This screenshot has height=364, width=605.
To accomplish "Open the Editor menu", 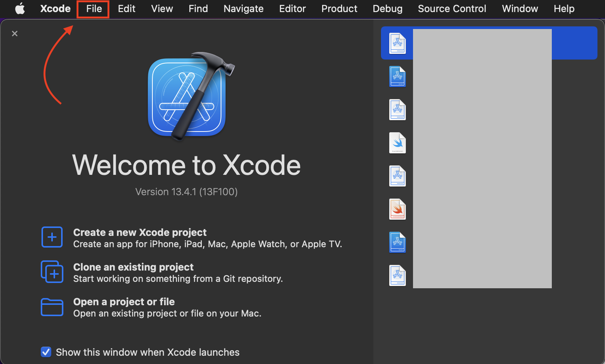I will click(x=292, y=9).
